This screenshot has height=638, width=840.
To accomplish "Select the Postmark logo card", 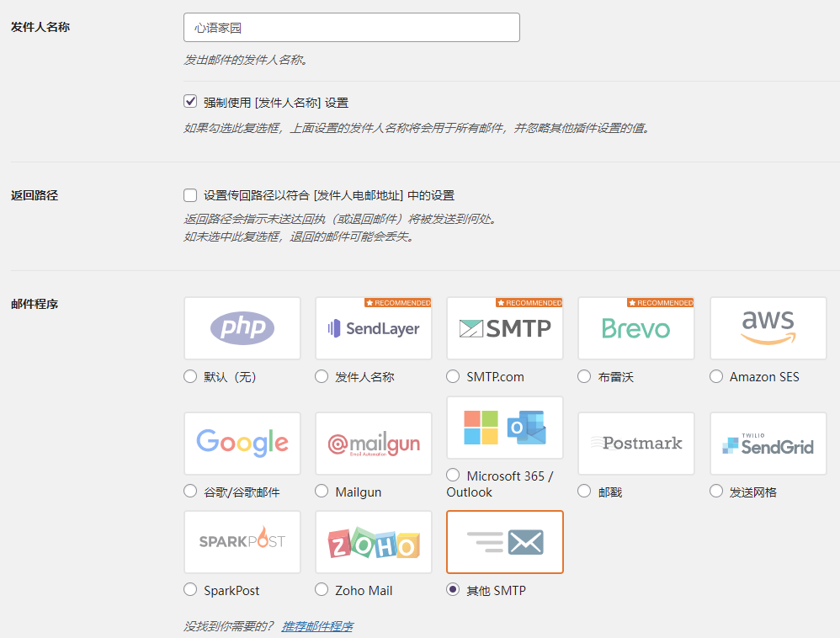I will point(636,444).
